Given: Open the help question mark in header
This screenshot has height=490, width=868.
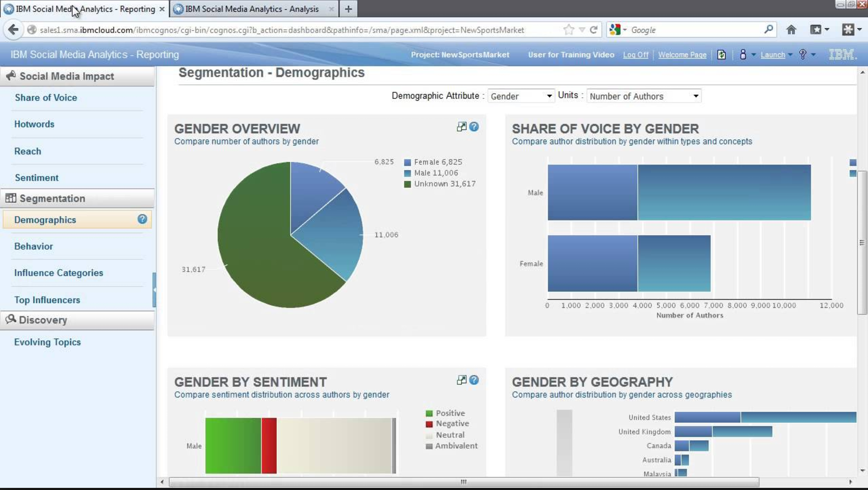Looking at the screenshot, I should tap(803, 55).
